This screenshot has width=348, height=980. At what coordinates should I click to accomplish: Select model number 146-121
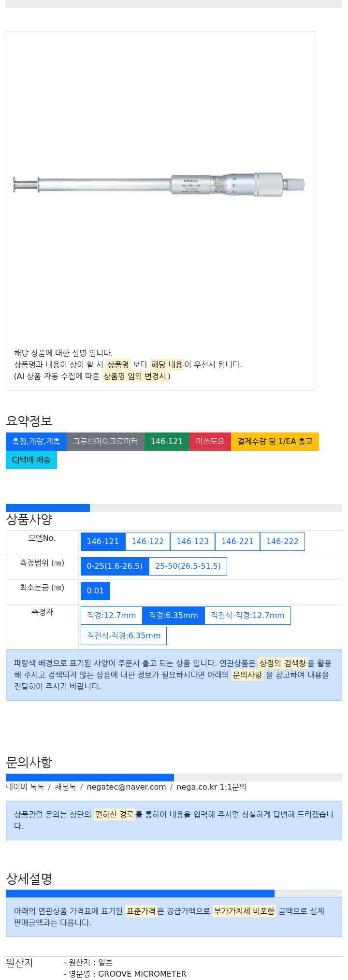pos(103,542)
